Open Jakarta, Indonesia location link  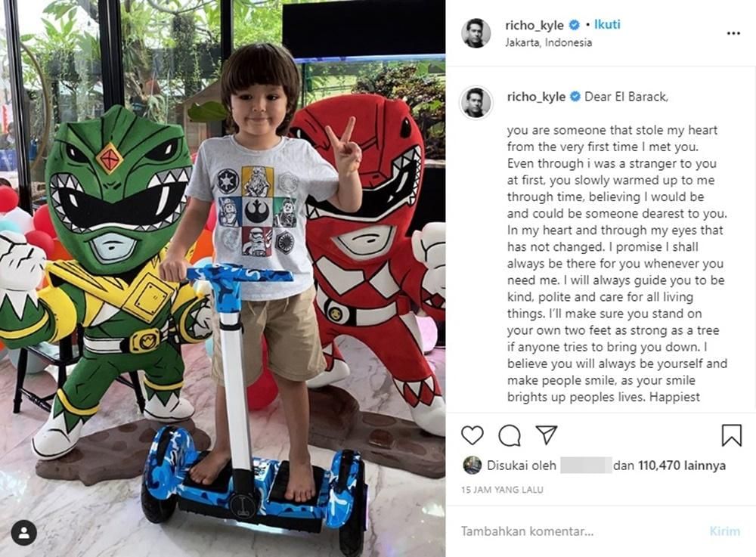click(548, 42)
